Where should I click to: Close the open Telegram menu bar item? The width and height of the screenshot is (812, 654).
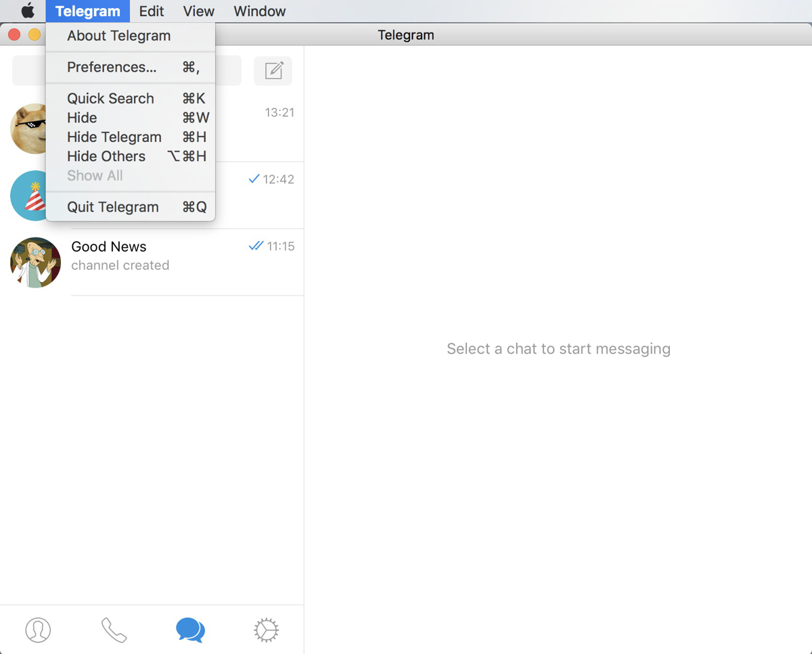[x=88, y=11]
